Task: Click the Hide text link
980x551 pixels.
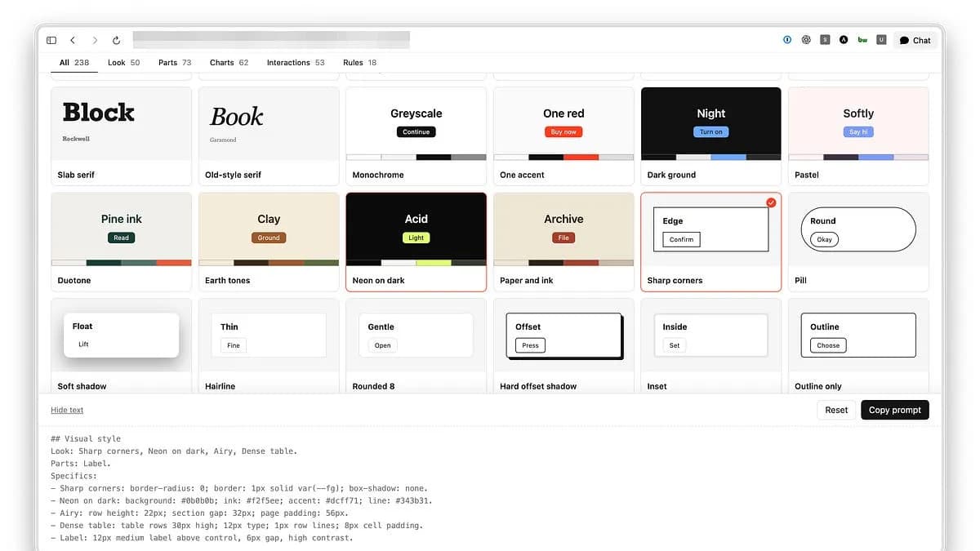Action: click(x=67, y=410)
